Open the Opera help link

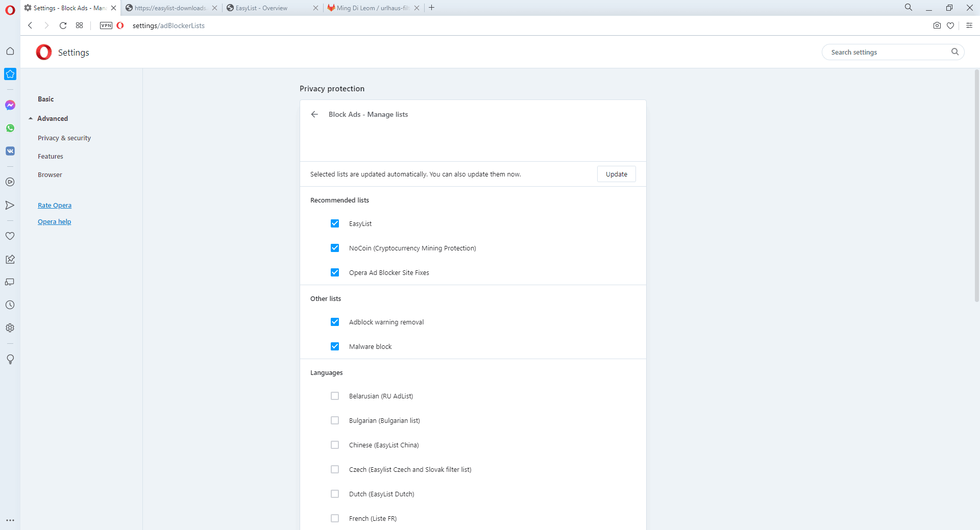[55, 221]
